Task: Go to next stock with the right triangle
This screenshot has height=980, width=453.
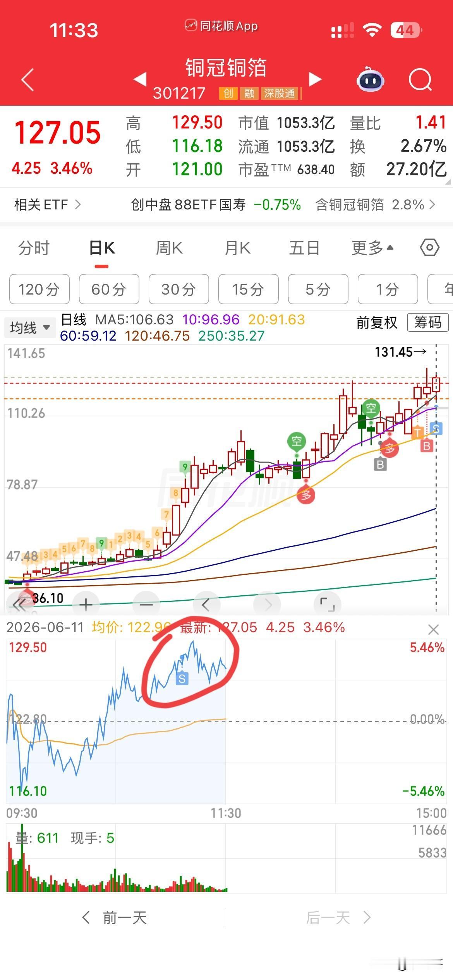Action: click(x=316, y=79)
